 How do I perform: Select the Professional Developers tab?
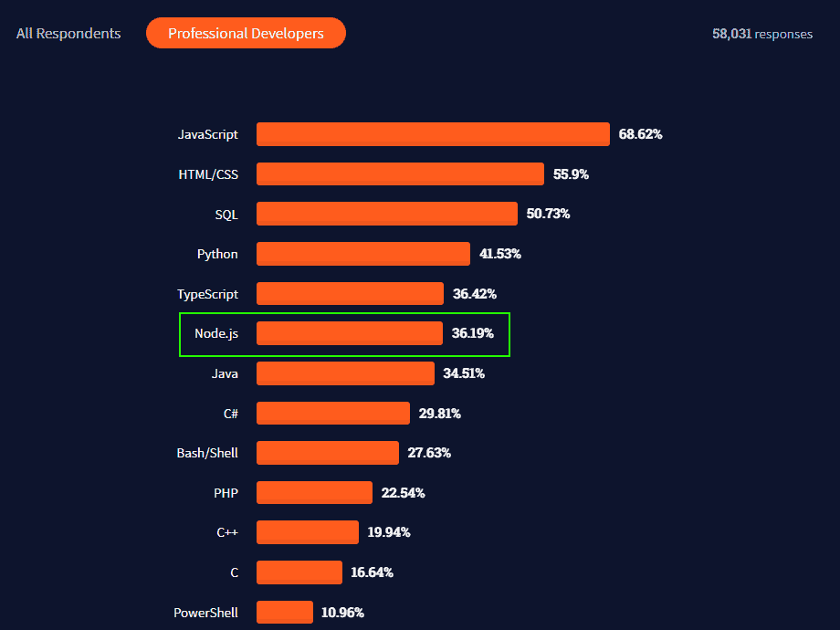tap(246, 32)
